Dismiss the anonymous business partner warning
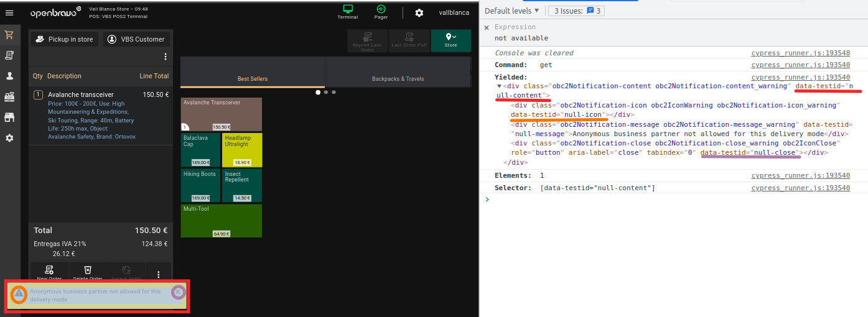Viewport: 868px width, 317px height. [179, 292]
